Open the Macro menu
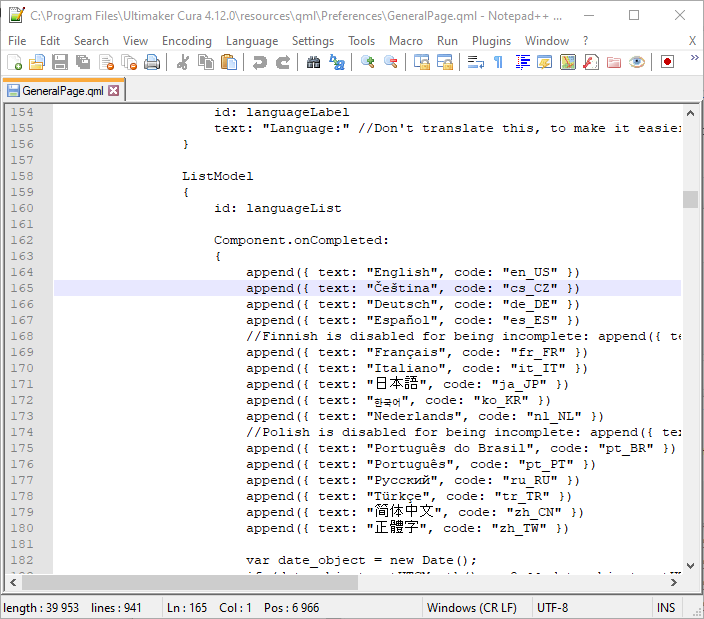 406,41
